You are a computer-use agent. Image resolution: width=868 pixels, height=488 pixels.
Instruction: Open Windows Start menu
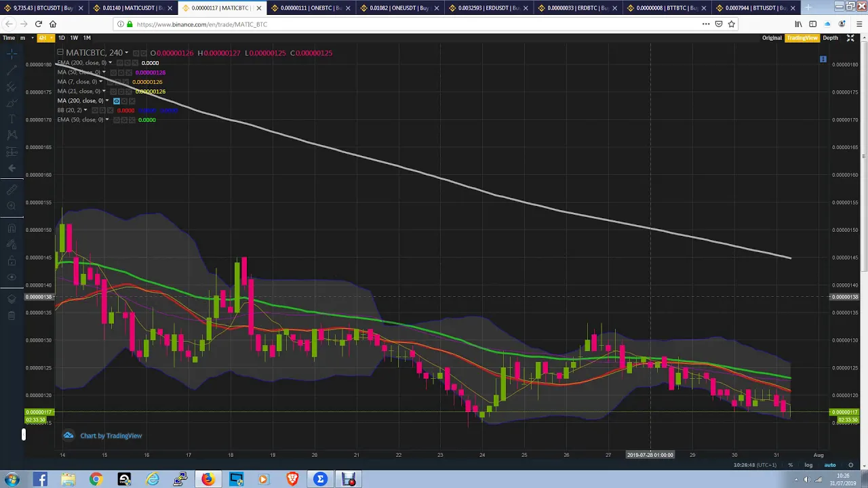coord(12,480)
